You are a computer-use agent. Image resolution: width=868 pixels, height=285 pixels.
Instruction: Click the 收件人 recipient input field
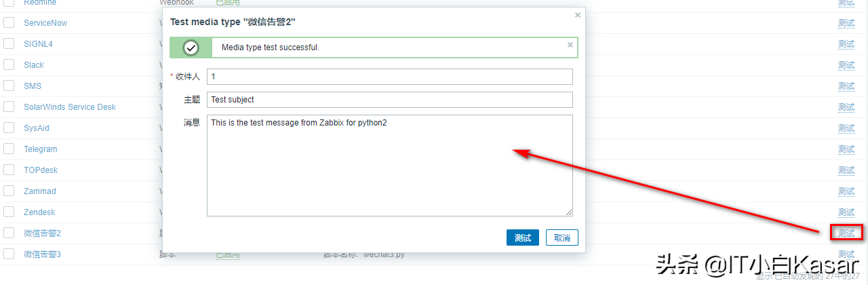389,77
